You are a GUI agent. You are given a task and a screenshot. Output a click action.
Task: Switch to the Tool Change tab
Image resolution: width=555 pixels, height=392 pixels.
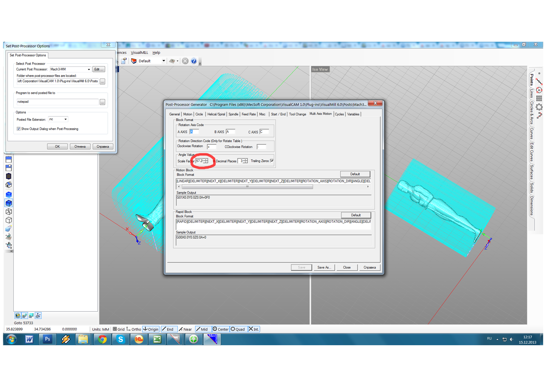tap(297, 114)
